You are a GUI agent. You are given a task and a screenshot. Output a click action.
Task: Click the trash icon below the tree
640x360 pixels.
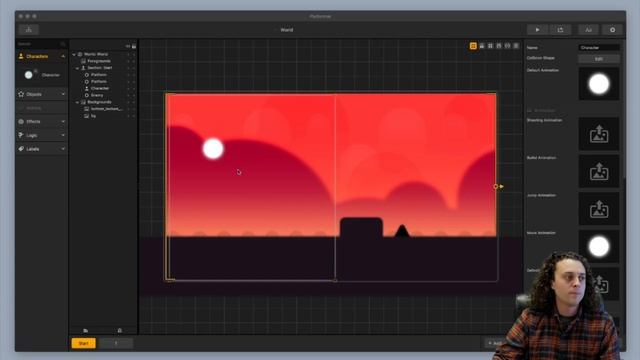tap(120, 330)
